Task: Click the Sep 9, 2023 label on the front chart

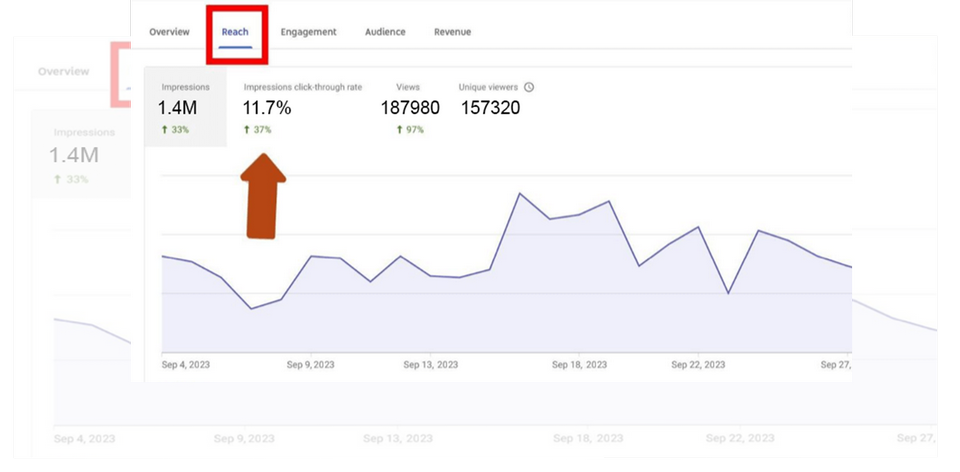Action: pos(311,365)
